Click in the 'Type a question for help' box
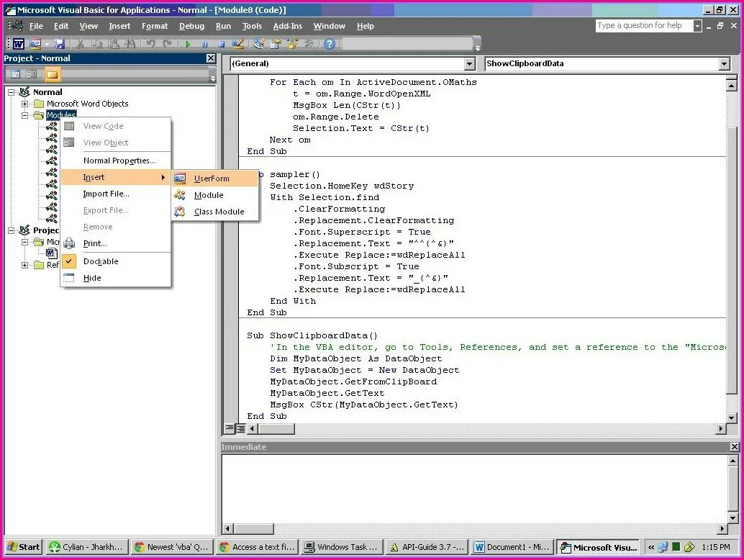This screenshot has height=560, width=744. (x=644, y=26)
